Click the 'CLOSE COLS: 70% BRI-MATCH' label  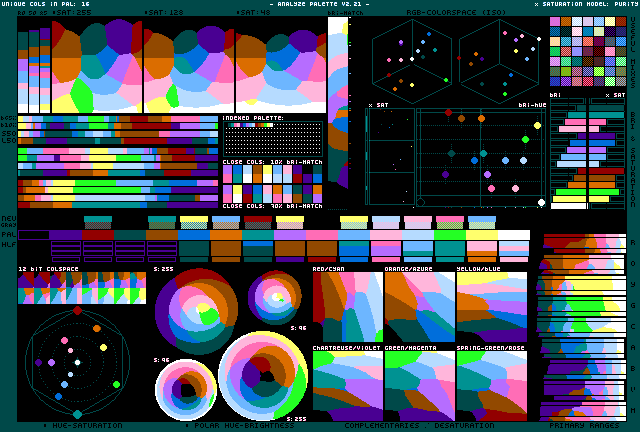273,206
